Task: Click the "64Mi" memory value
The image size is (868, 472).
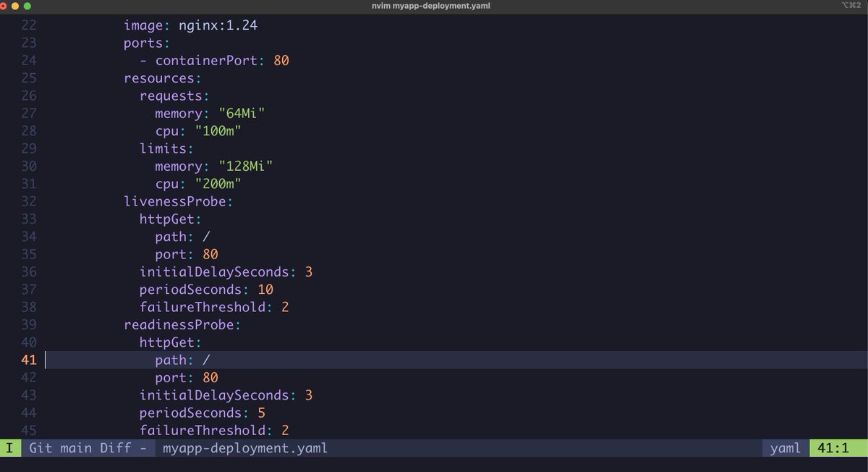Action: coord(242,114)
